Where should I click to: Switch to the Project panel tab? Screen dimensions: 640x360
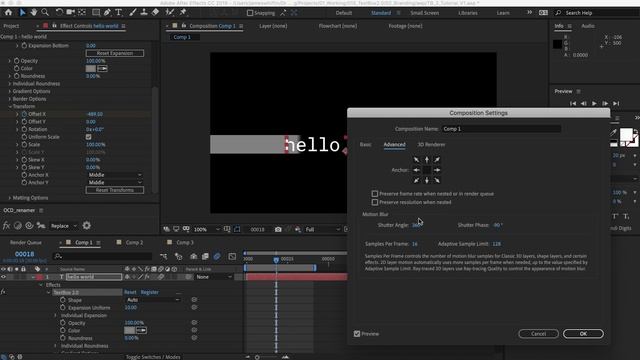pos(11,26)
